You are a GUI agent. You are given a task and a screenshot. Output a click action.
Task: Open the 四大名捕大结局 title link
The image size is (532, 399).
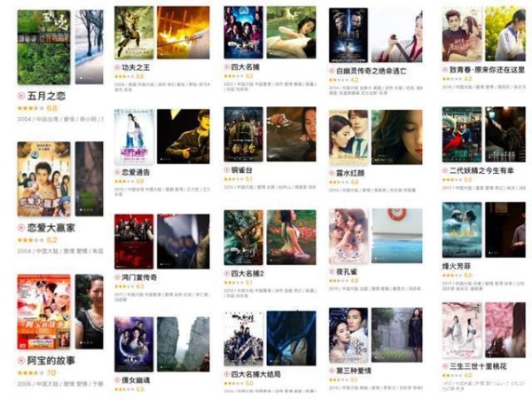tap(256, 374)
